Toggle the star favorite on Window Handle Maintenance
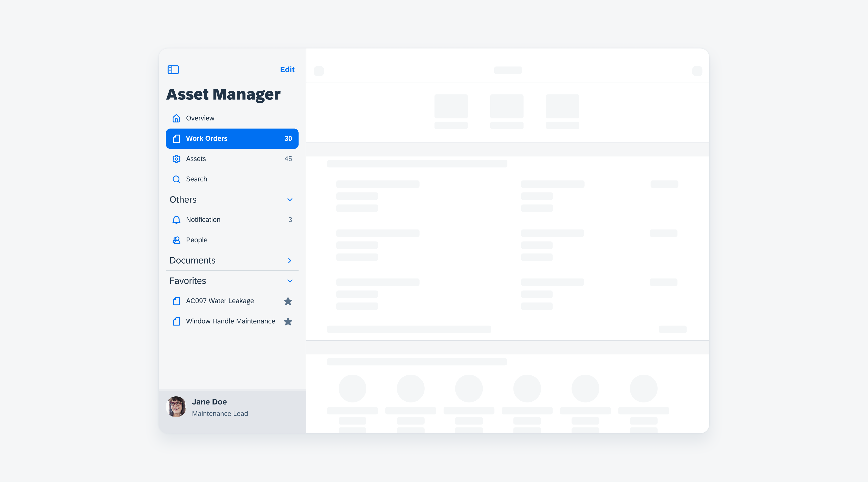Image resolution: width=868 pixels, height=482 pixels. [x=289, y=321]
